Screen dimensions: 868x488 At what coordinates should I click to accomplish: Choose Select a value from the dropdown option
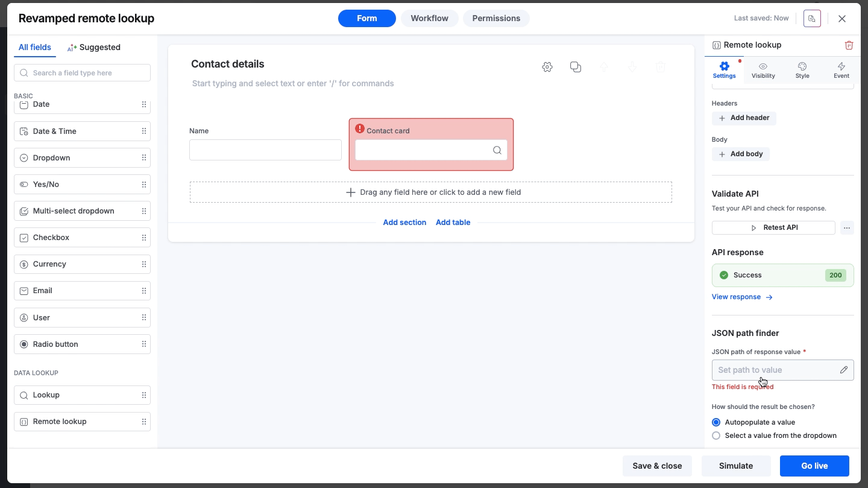pyautogui.click(x=716, y=436)
